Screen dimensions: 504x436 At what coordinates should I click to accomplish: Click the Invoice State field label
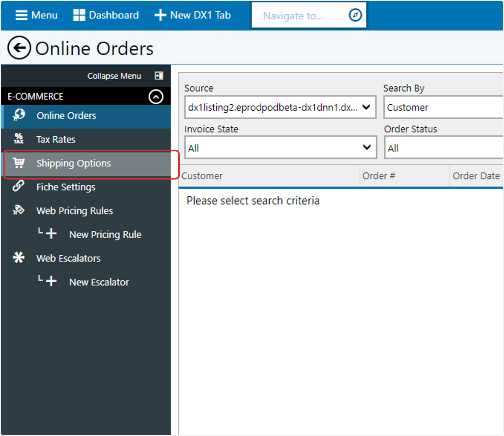pos(211,129)
